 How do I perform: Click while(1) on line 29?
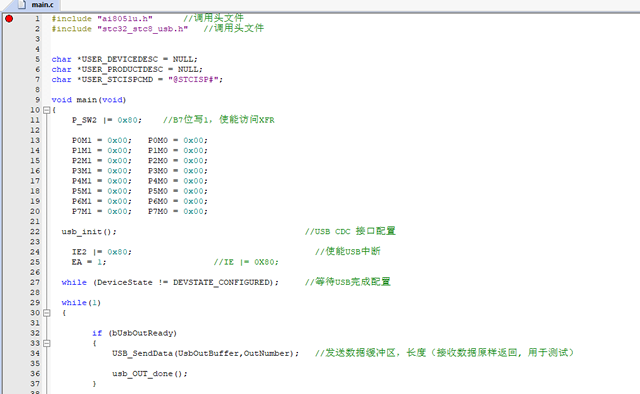[x=81, y=303]
